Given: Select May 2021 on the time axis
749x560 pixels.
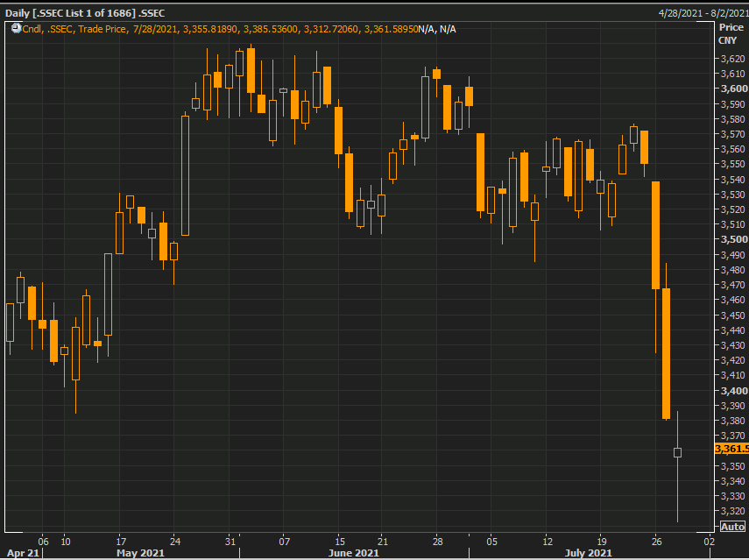Looking at the screenshot, I should pyautogui.click(x=140, y=553).
